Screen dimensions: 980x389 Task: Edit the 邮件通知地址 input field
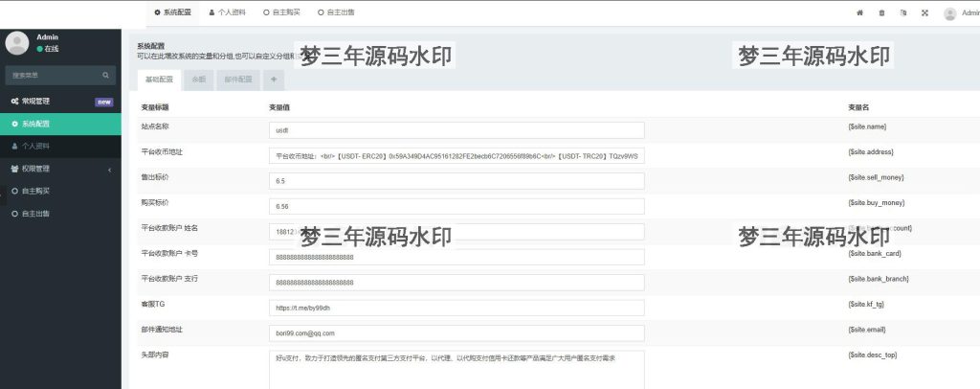tap(457, 333)
